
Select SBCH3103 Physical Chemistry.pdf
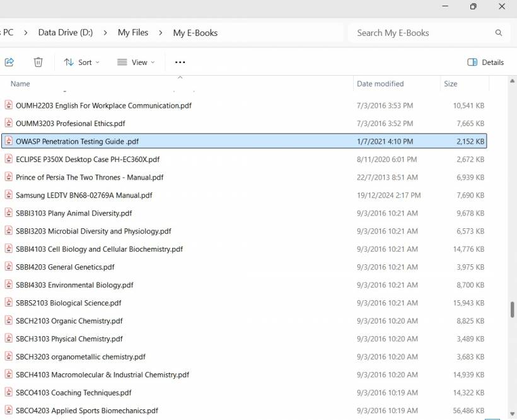(244, 339)
